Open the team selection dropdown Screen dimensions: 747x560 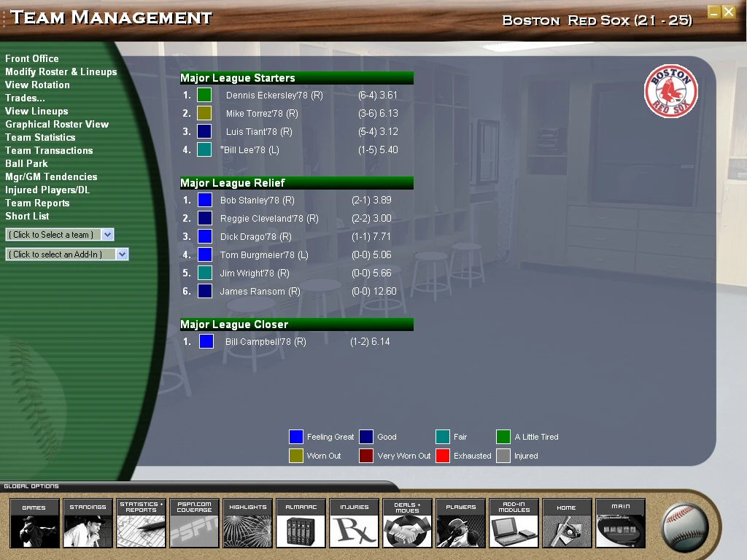[60, 234]
